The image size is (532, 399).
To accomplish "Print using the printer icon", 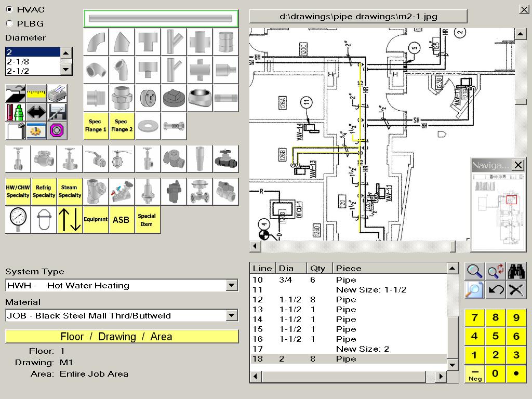I will click(56, 92).
